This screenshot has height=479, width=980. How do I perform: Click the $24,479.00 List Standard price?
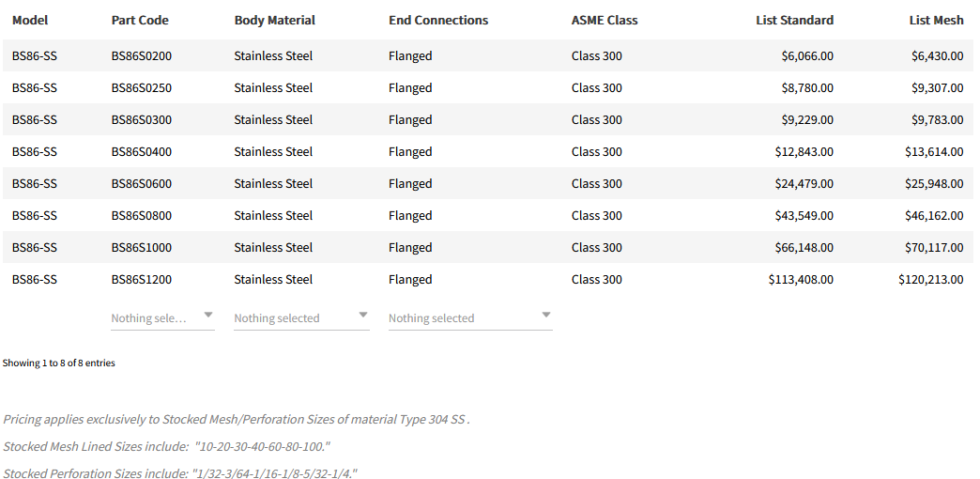tap(804, 183)
